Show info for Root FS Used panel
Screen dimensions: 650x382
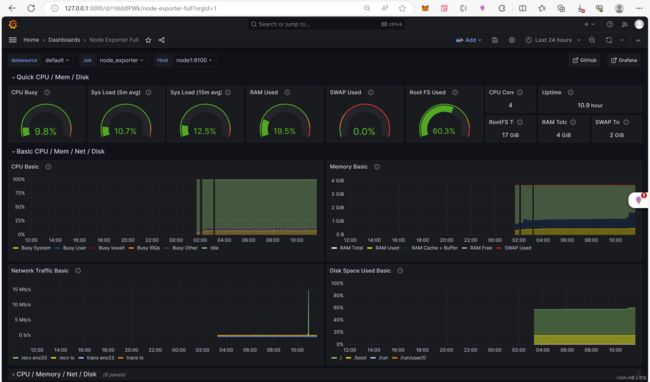tap(455, 92)
